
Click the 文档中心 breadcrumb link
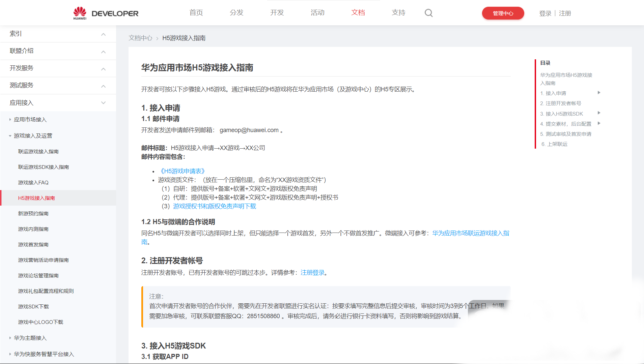(140, 38)
